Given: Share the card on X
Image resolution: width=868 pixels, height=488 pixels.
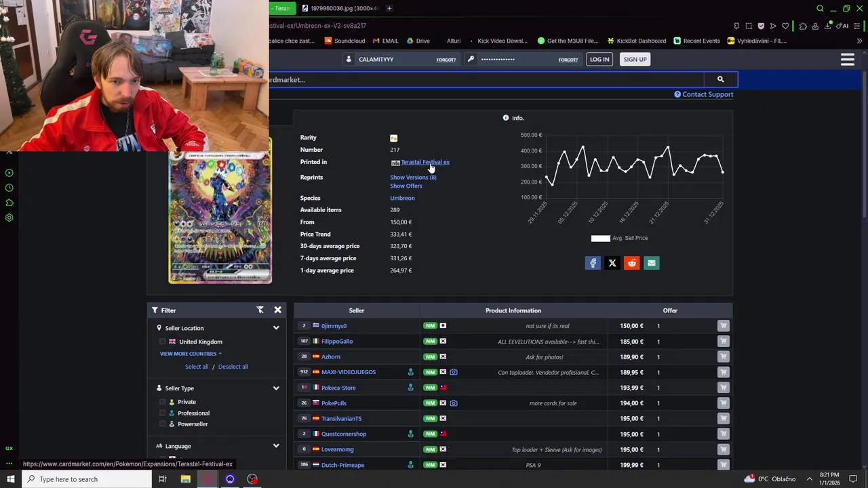Looking at the screenshot, I should click(612, 263).
